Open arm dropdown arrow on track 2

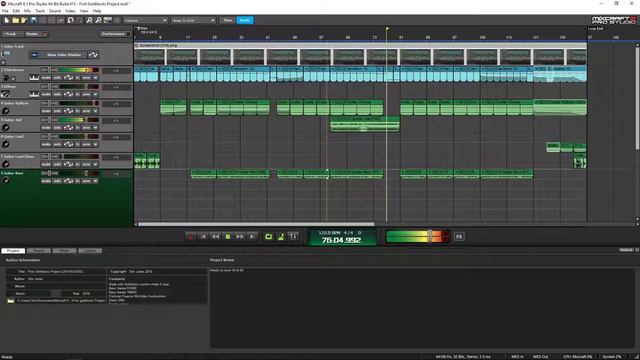[96, 78]
